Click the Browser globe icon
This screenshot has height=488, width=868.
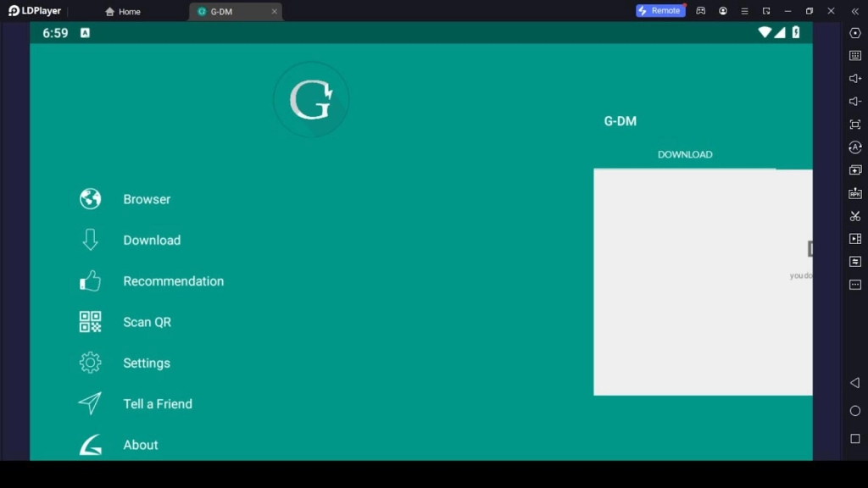point(89,198)
